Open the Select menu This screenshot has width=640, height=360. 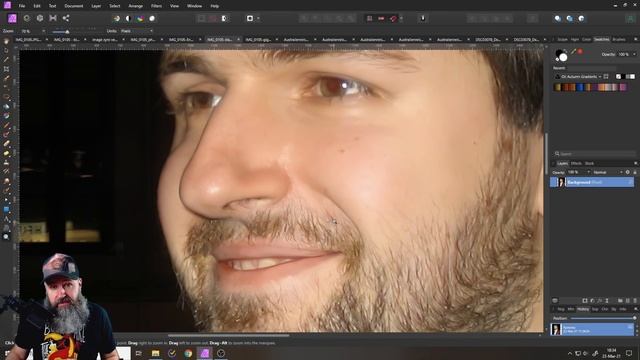(x=115, y=6)
